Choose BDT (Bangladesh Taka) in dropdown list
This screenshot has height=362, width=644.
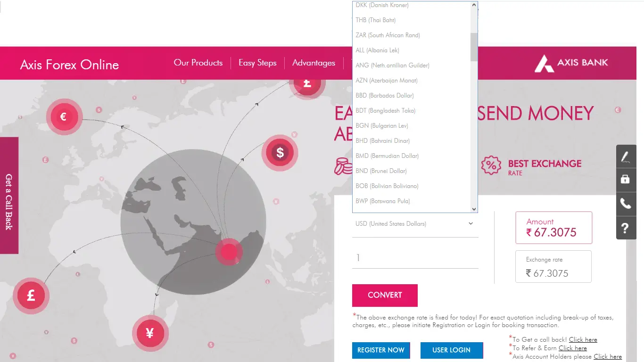click(x=385, y=111)
